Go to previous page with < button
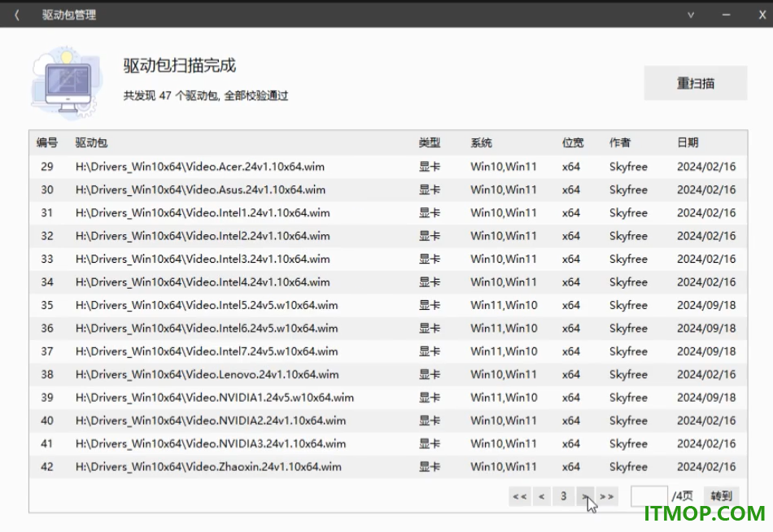The height and width of the screenshot is (532, 773). coord(542,496)
